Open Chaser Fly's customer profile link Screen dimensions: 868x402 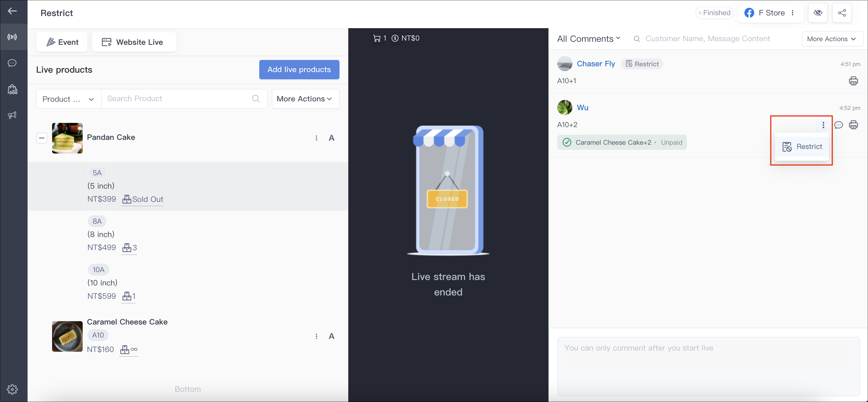coord(595,64)
